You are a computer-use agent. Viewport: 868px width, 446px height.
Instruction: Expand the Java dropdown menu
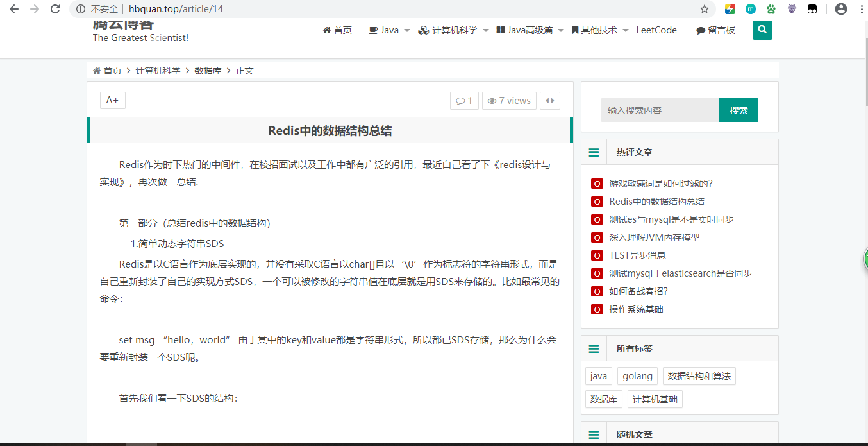(389, 30)
